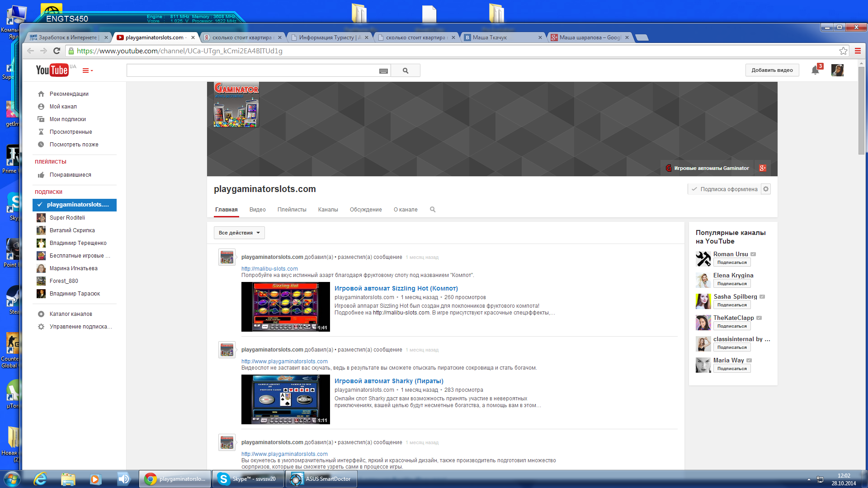Show hidden system tray icons arrow

(809, 479)
